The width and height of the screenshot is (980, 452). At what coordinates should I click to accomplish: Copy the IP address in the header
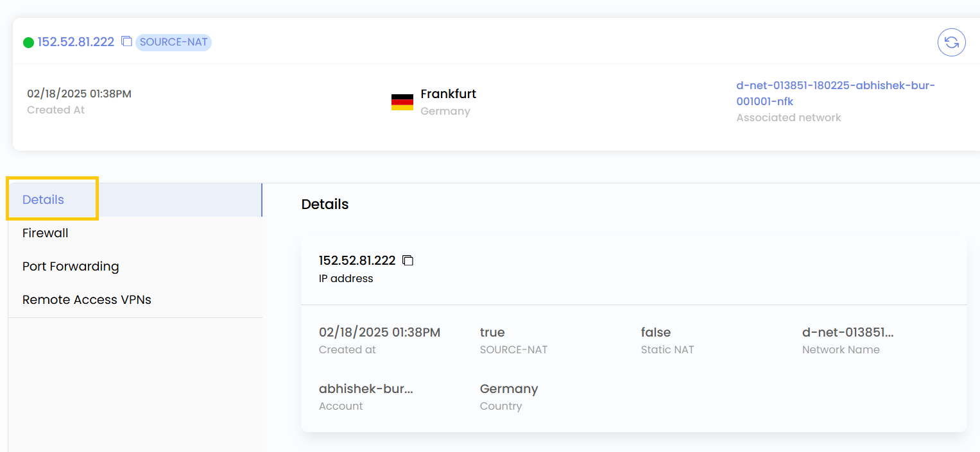click(x=127, y=42)
